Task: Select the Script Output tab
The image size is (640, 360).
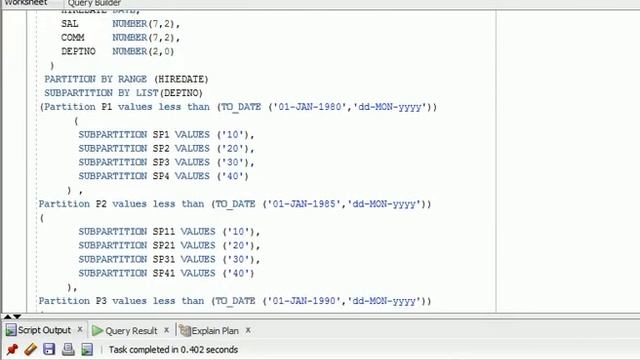Action: click(44, 330)
